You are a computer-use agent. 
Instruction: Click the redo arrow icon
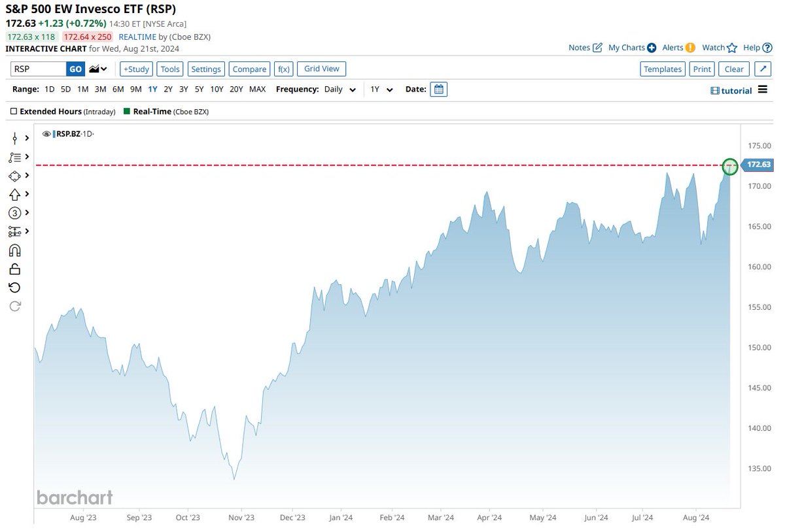pos(14,306)
